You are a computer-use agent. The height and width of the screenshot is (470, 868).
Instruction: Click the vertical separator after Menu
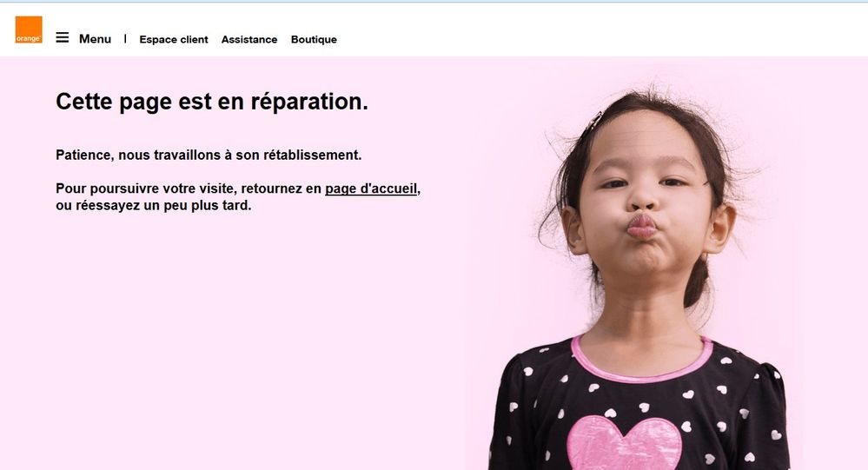(x=125, y=38)
